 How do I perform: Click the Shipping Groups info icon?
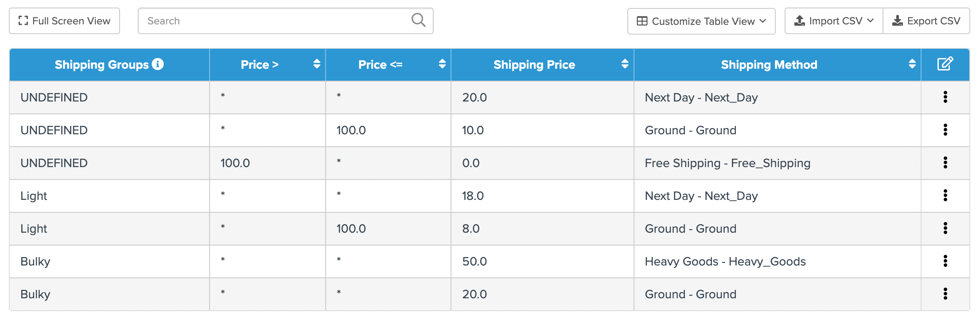158,64
